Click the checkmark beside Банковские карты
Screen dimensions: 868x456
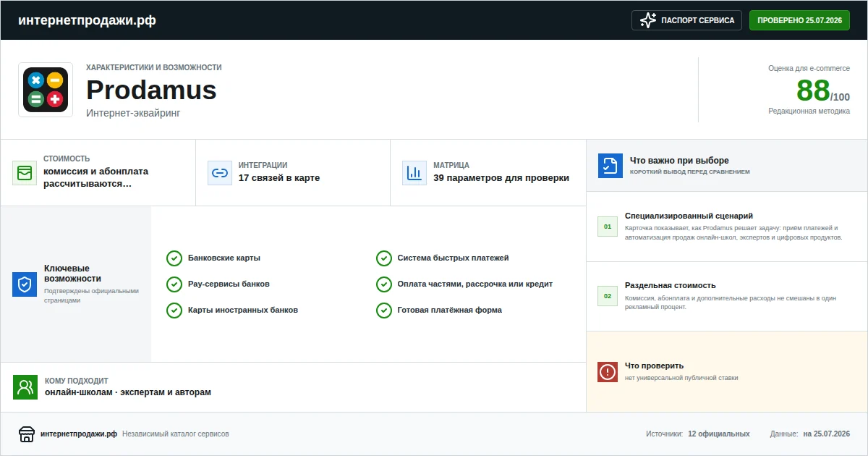click(174, 258)
